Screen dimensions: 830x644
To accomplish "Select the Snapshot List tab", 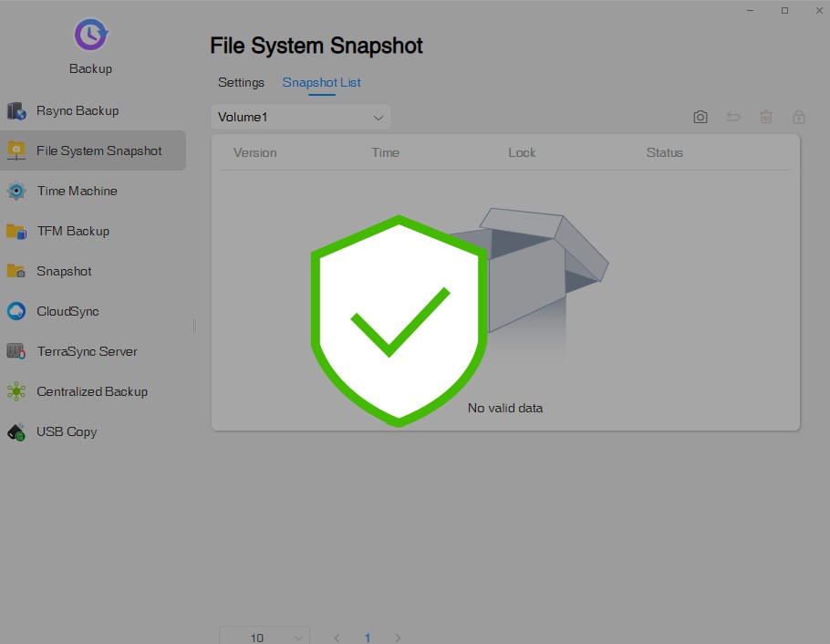I will 321,82.
